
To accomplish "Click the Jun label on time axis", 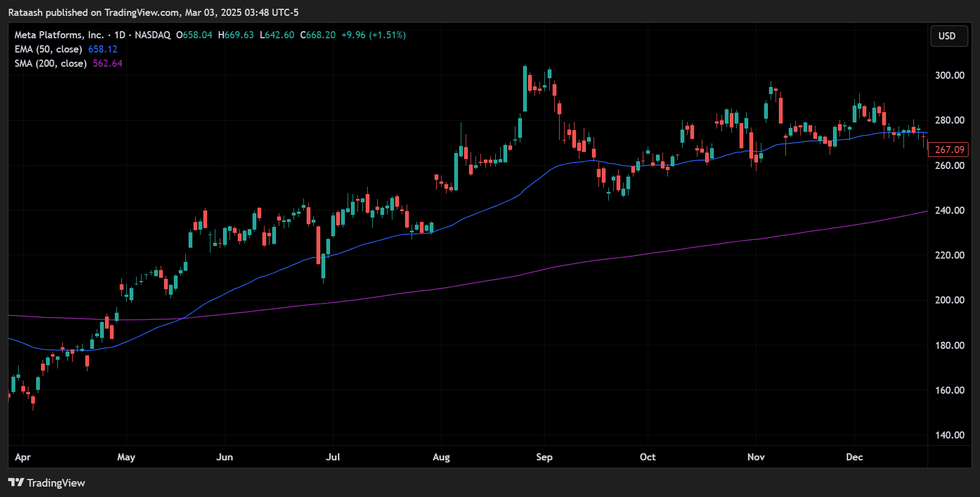I will [225, 457].
